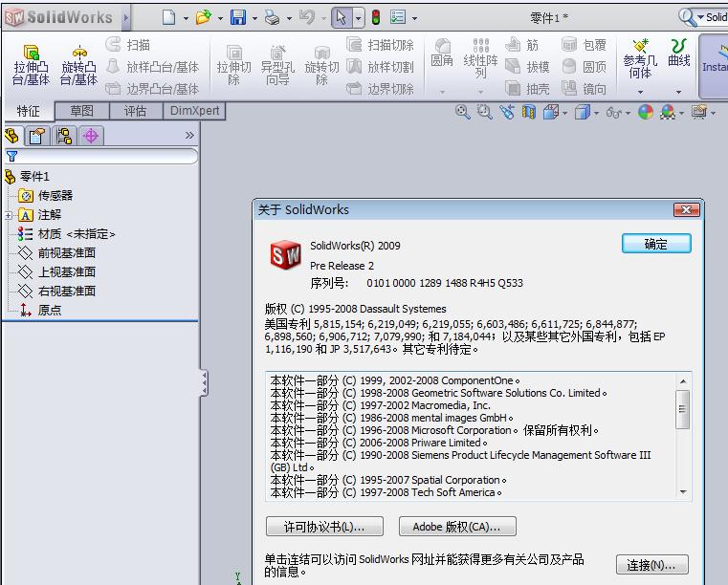728x585 pixels.
Task: Select 旋转凸台/基体 revolve tool
Action: [x=79, y=65]
